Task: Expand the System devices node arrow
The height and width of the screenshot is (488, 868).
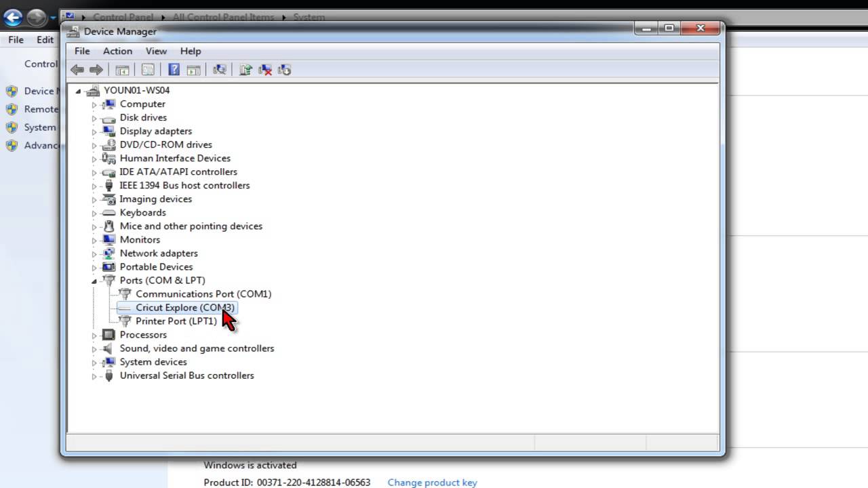Action: [x=95, y=363]
